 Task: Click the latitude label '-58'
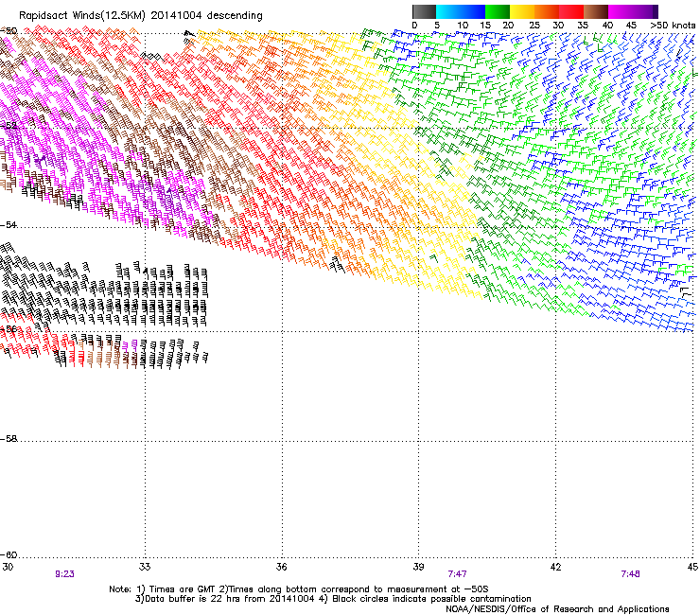click(9, 439)
